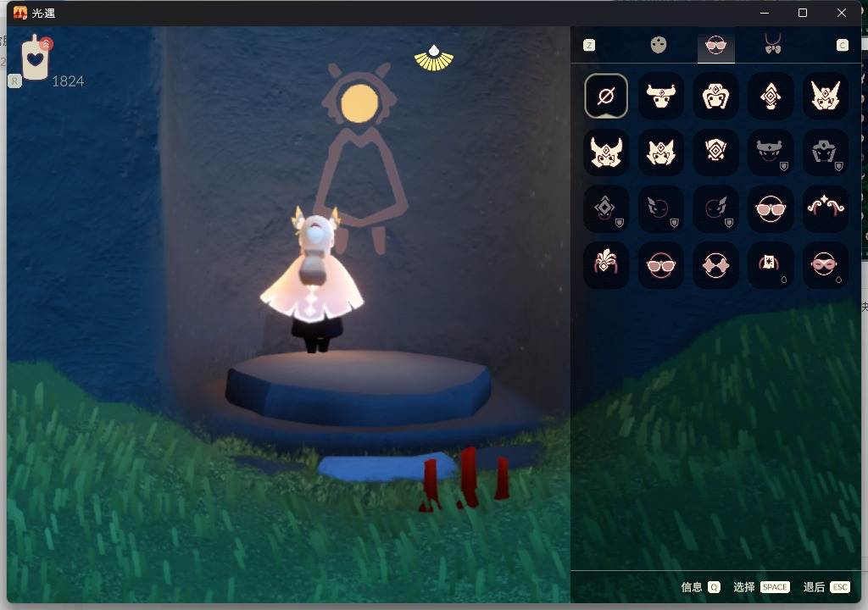The width and height of the screenshot is (868, 610).
Task: Click the caped character on the stone platform
Action: [x=312, y=280]
